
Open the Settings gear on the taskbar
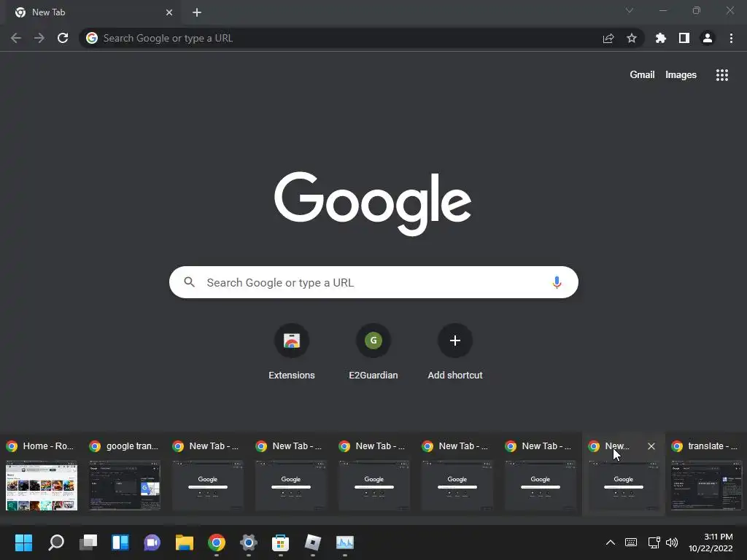[x=248, y=542]
